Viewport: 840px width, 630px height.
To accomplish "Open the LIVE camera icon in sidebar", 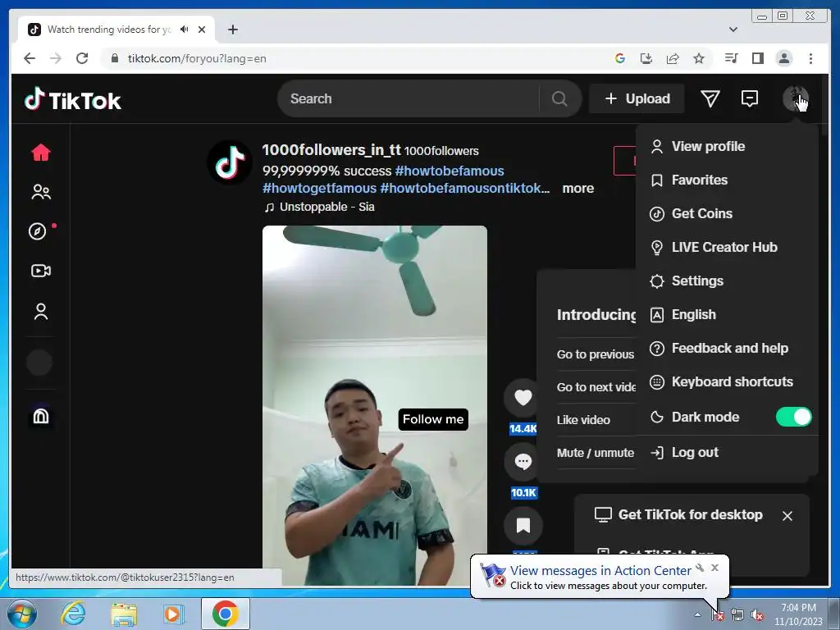I will (x=41, y=271).
